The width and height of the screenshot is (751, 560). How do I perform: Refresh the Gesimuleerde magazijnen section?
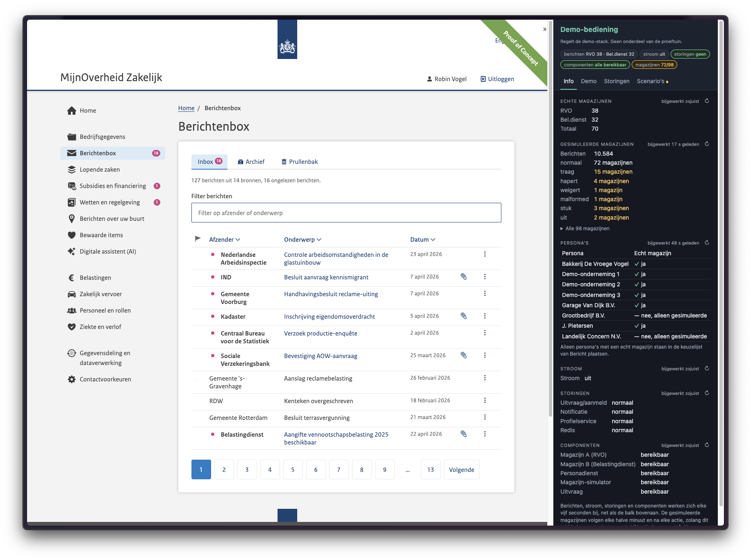(707, 144)
